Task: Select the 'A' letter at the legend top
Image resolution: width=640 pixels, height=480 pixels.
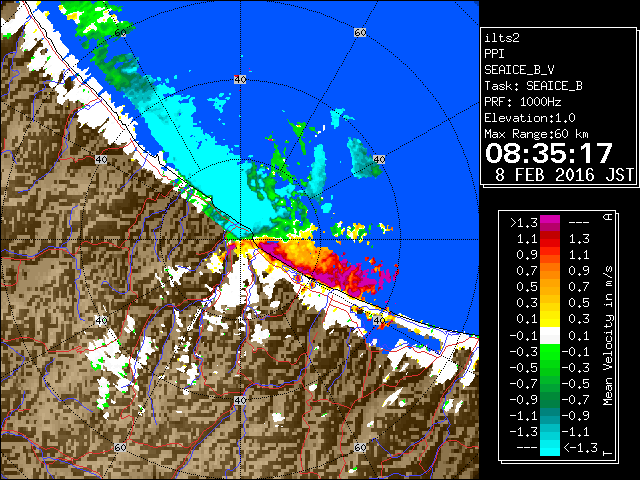Action: [608, 217]
